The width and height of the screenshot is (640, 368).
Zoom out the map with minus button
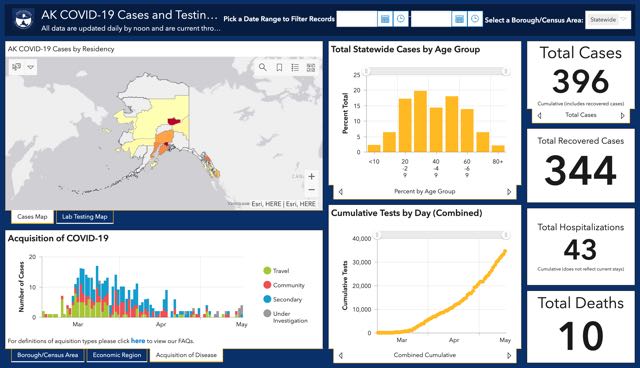click(311, 190)
